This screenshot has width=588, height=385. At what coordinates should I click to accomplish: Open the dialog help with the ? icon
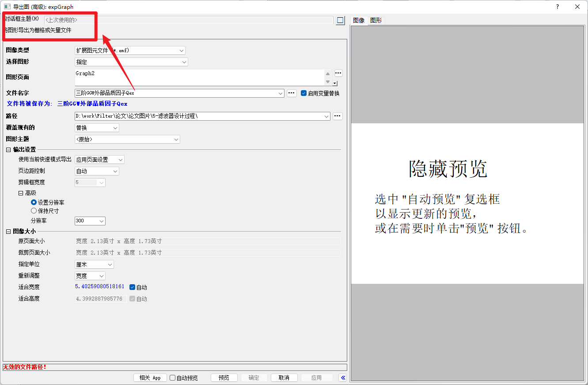557,7
